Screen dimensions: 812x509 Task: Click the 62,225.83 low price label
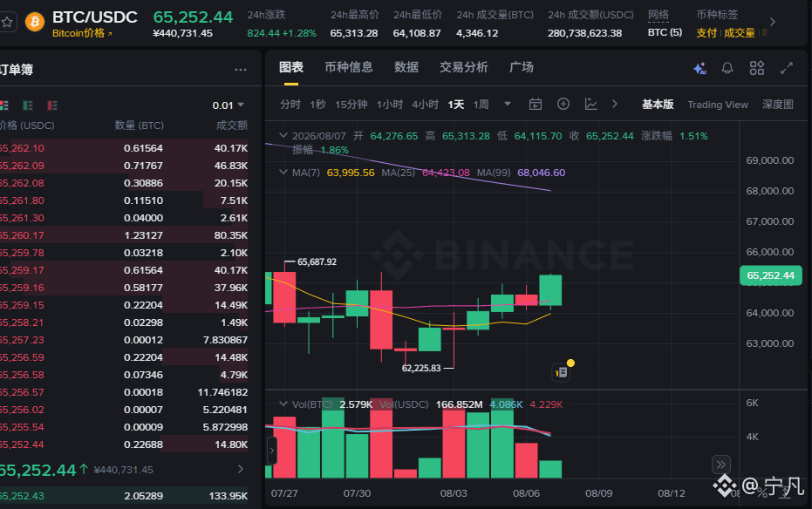coord(421,369)
